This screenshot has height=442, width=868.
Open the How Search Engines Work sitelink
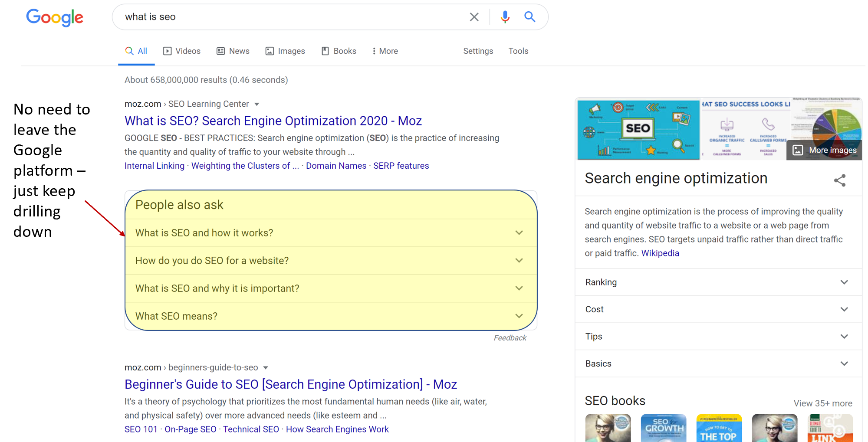(x=337, y=429)
